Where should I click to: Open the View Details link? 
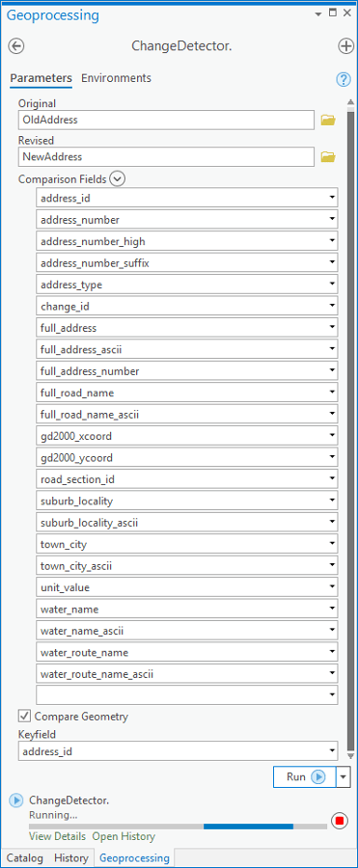point(57,836)
